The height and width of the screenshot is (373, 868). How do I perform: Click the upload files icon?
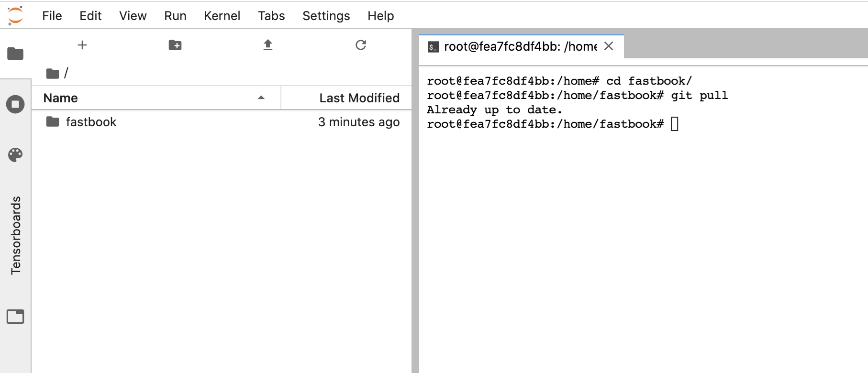[268, 45]
